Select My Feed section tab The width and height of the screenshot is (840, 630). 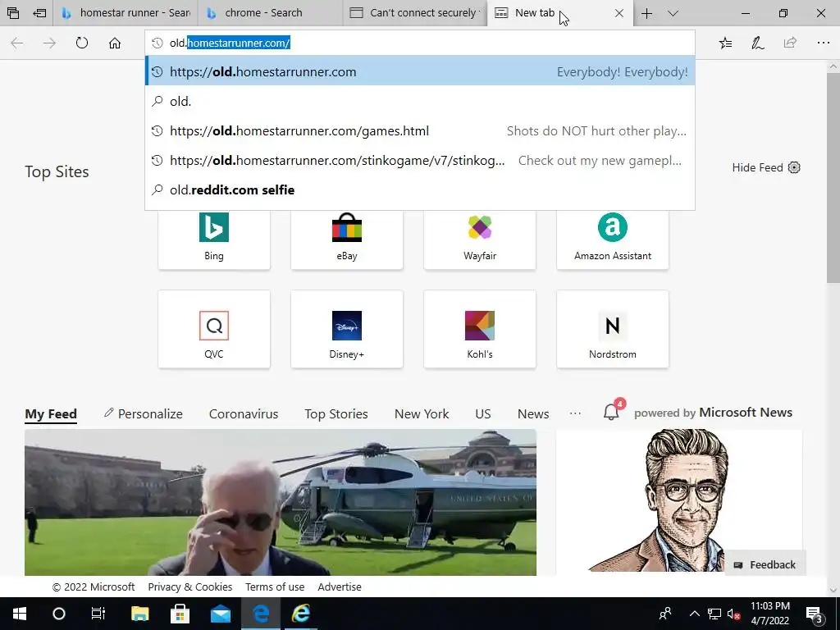click(x=51, y=414)
